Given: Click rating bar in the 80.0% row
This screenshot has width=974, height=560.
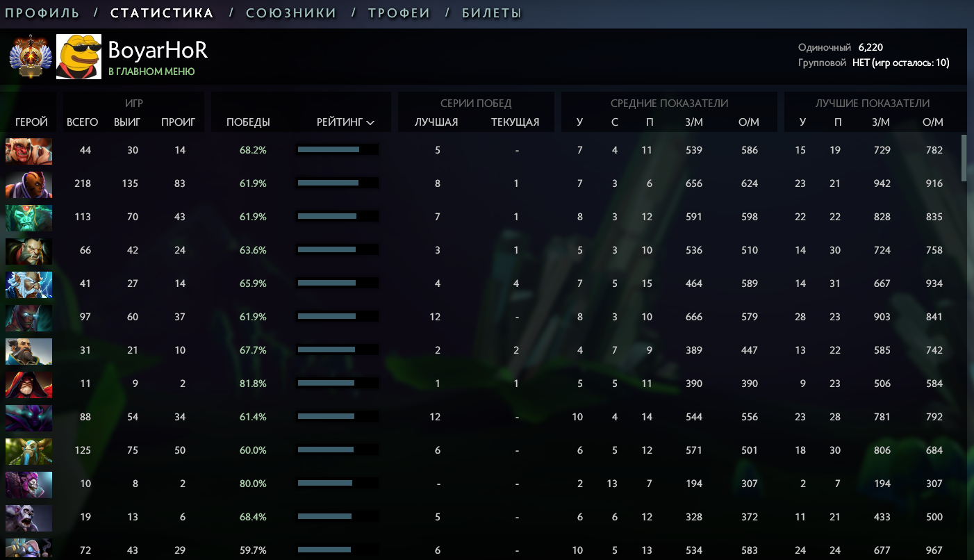Looking at the screenshot, I should (x=338, y=483).
